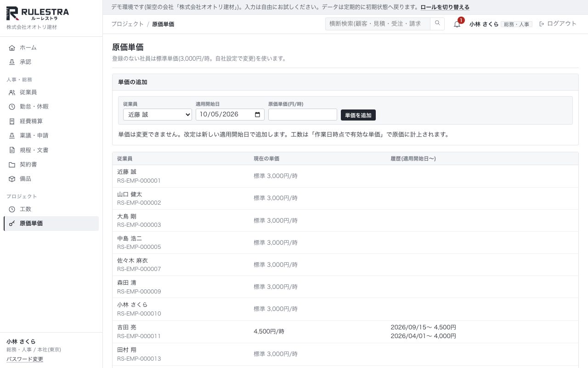This screenshot has height=368, width=588.
Task: Click the 稟議・申請 stamp icon
Action: 12,136
